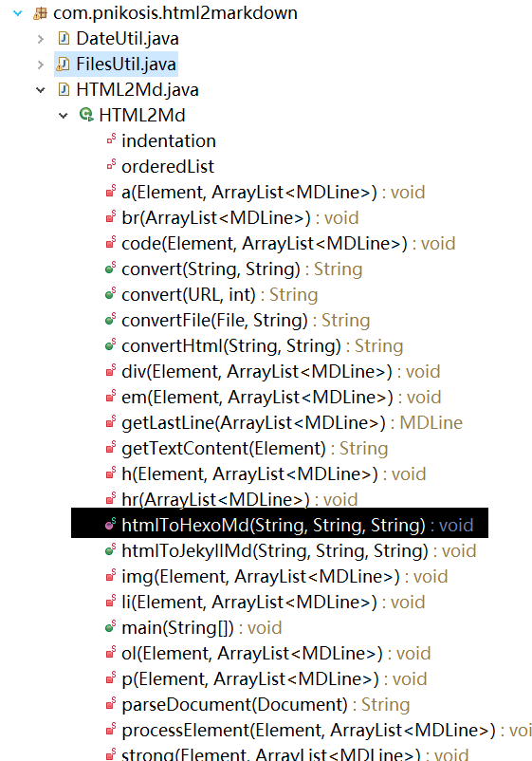Click the FilesUtil.java file icon
This screenshot has width=532, height=761.
click(x=63, y=65)
